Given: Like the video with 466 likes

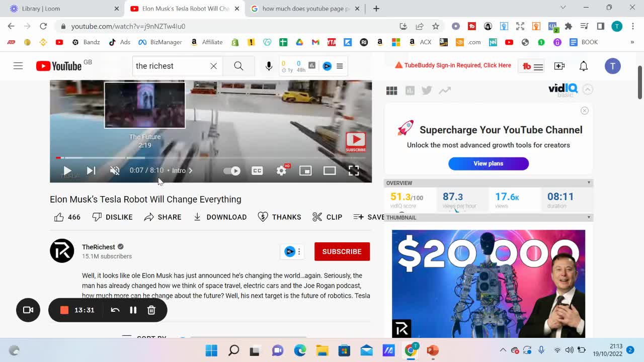Looking at the screenshot, I should tap(67, 217).
